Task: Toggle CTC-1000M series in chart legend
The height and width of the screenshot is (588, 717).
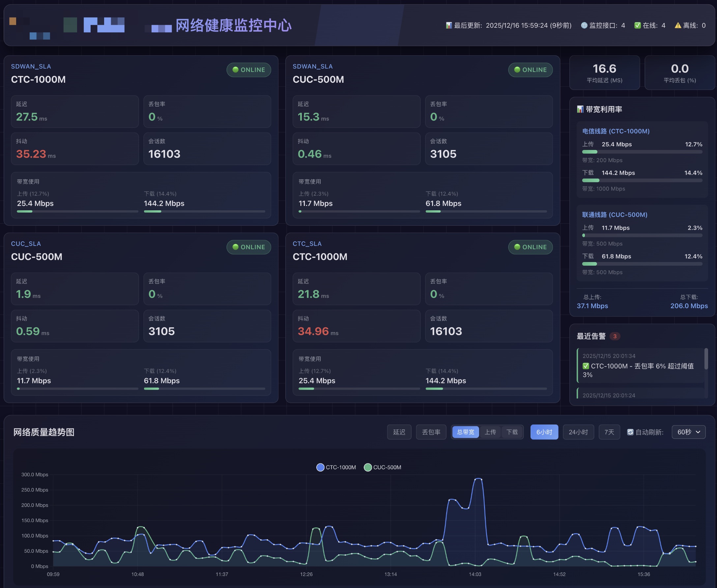Action: pos(336,467)
